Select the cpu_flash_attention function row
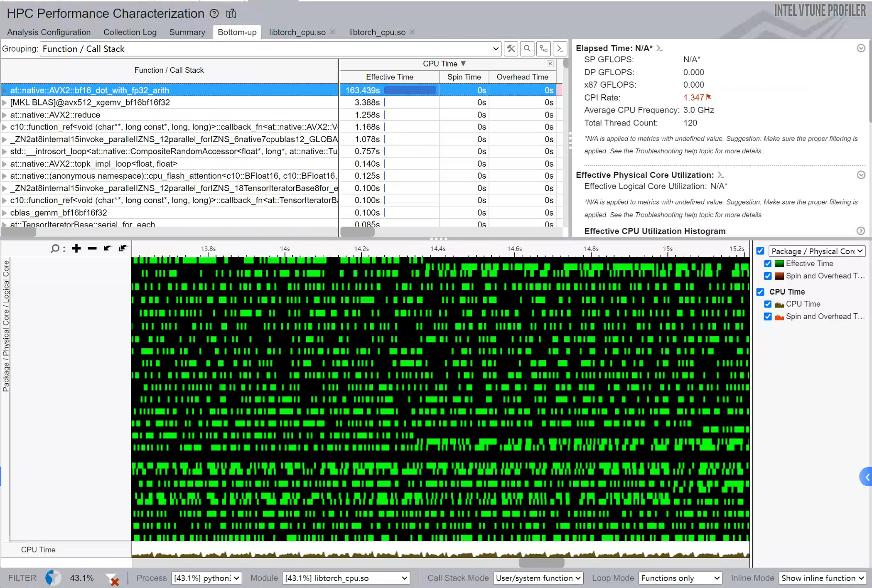 tap(170, 176)
